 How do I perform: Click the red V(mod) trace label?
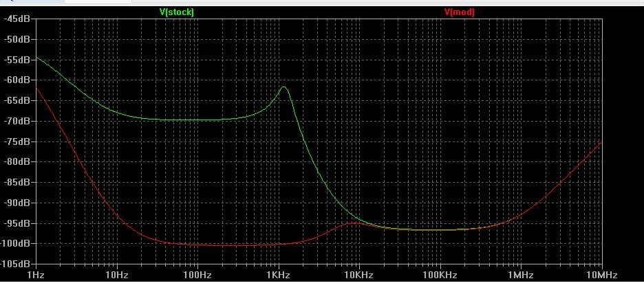pos(459,12)
